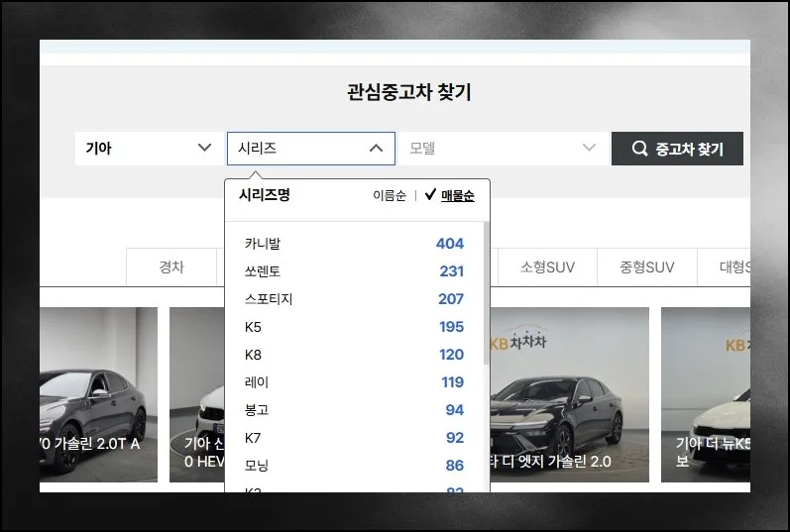Open the 디 엣지 가솔린 2.0 car thumbnail

click(569, 396)
